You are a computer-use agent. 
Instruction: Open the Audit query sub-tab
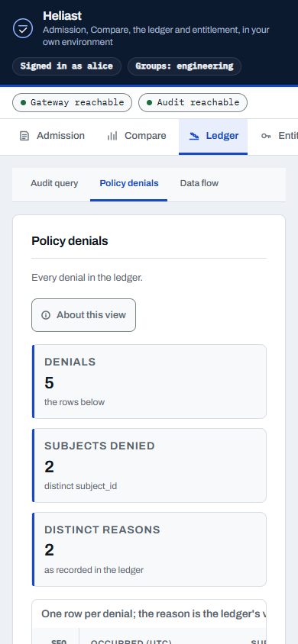(54, 184)
